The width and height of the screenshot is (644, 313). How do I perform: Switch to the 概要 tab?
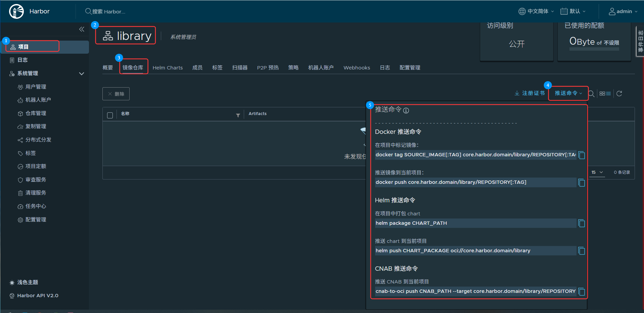108,68
